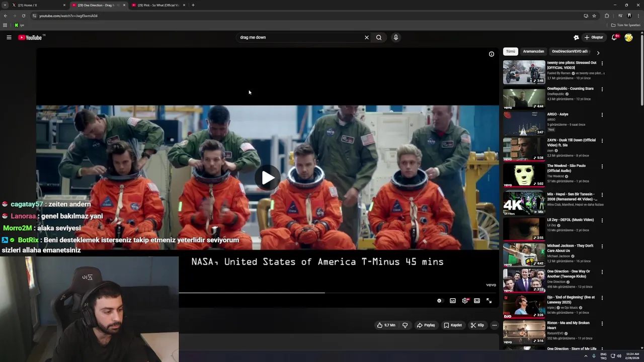644x362 pixels.
Task: Open the YouTube hamburger guide menu
Action: click(9, 37)
